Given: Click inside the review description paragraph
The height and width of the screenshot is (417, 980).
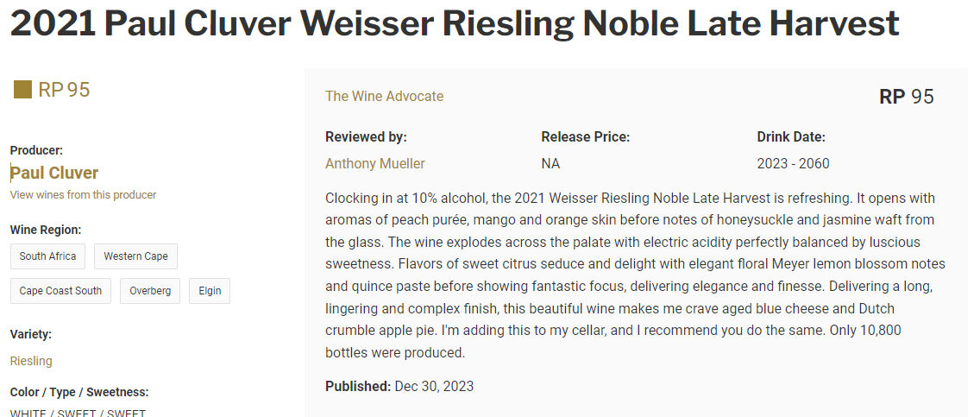Looking at the screenshot, I should tap(635, 275).
